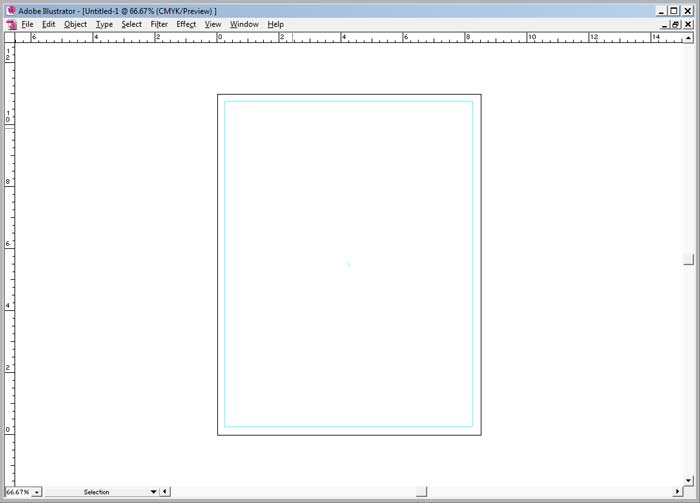The width and height of the screenshot is (700, 503).
Task: Maximize the Adobe Illustrator application window
Action: pyautogui.click(x=674, y=11)
